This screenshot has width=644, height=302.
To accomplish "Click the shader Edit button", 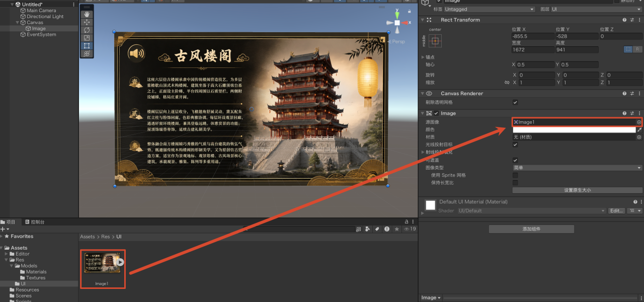I will pyautogui.click(x=616, y=211).
